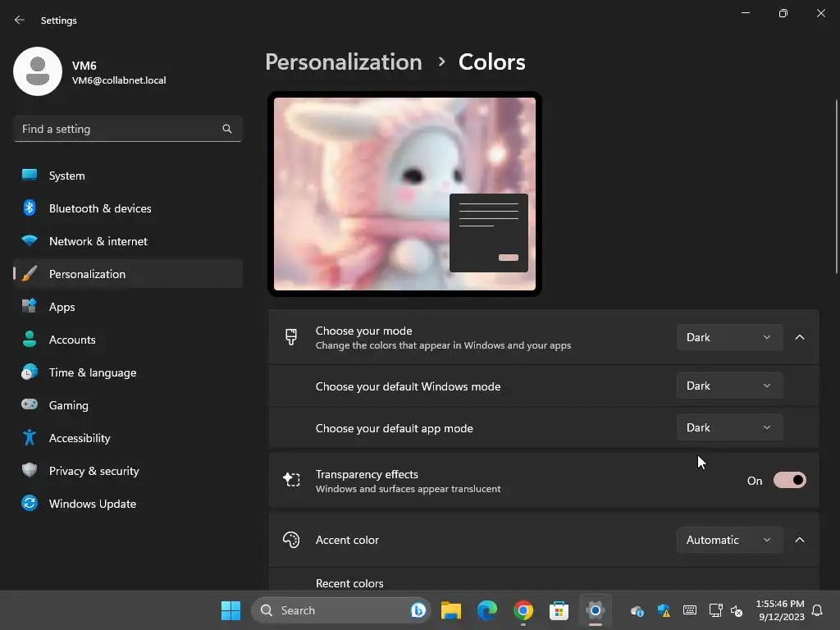Click the Network wifi icon in sidebar
840x630 pixels.
point(30,240)
